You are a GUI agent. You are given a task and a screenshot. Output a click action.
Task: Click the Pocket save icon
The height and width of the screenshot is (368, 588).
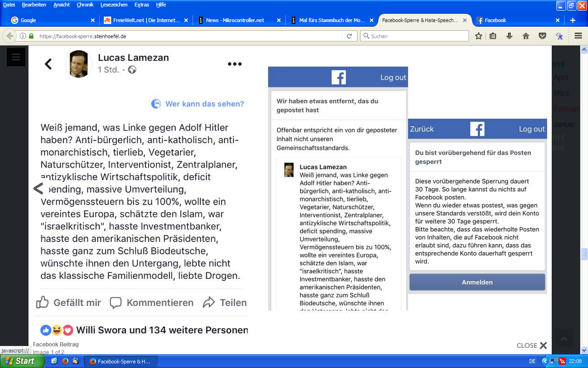point(543,36)
